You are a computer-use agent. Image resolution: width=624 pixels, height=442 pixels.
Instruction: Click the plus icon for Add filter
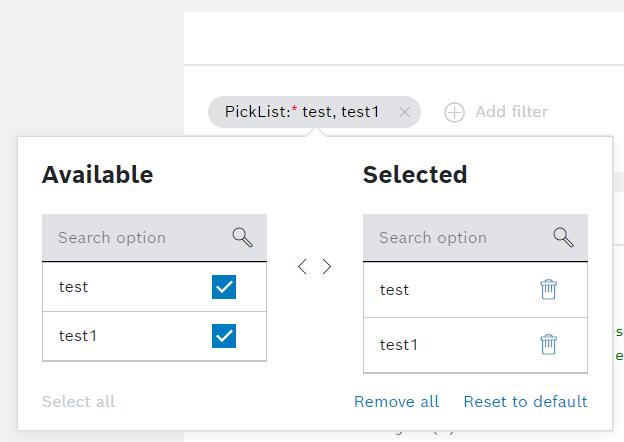(455, 113)
